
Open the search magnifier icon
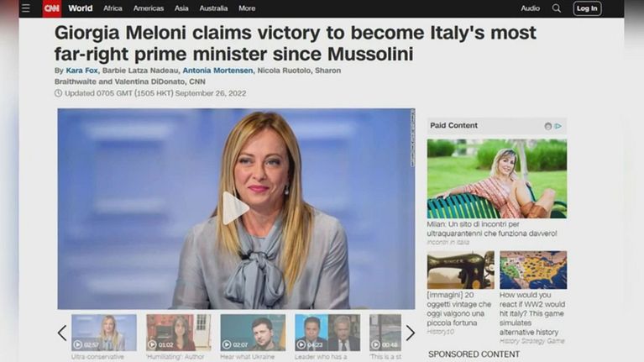(x=556, y=8)
